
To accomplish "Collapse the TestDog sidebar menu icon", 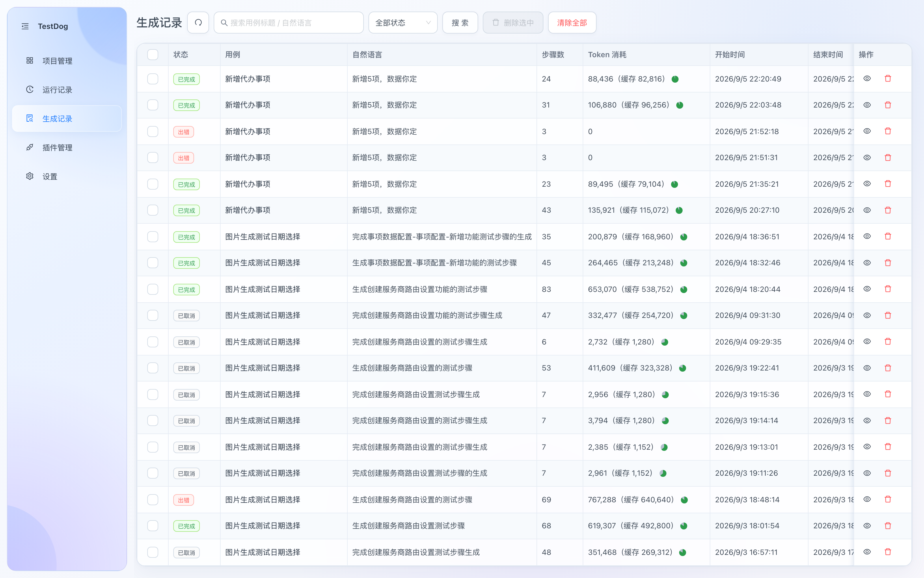I will click(25, 26).
